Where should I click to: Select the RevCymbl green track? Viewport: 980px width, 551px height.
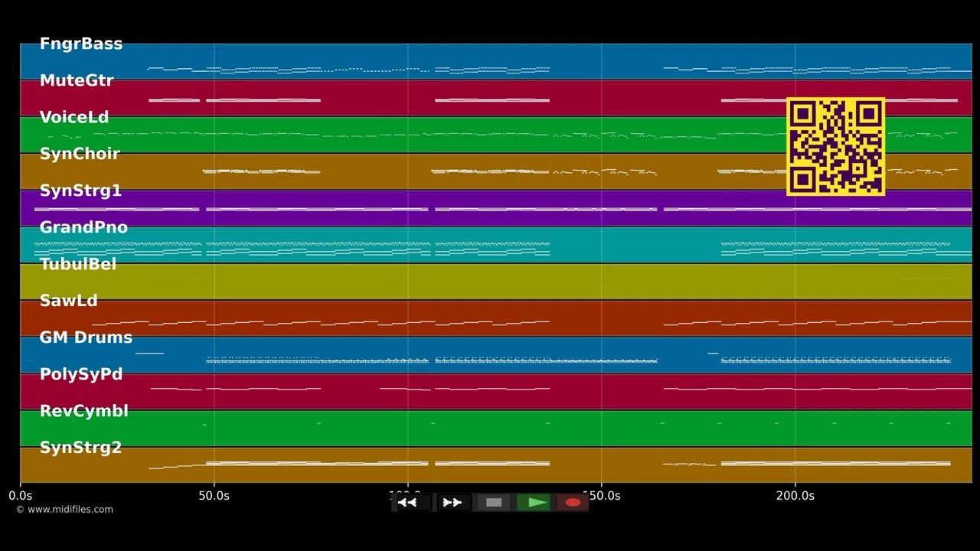(496, 429)
